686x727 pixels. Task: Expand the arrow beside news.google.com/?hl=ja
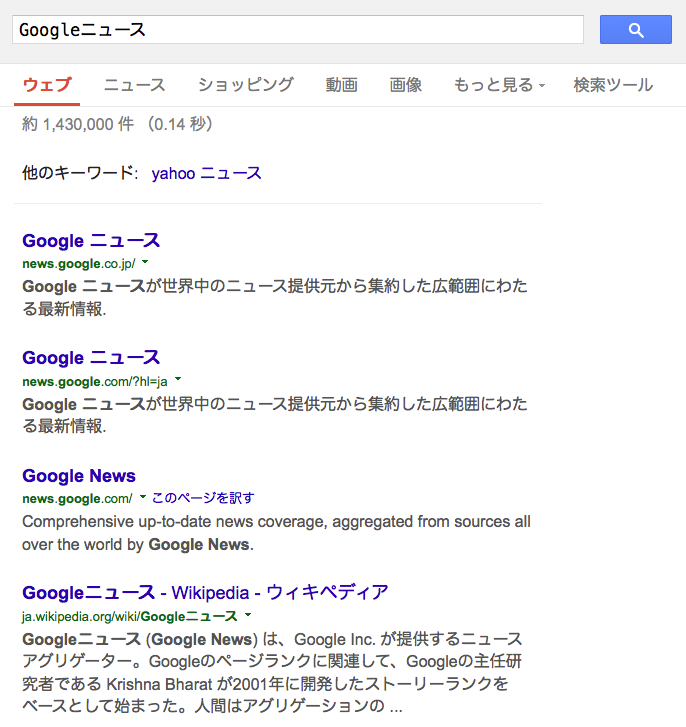point(178,380)
